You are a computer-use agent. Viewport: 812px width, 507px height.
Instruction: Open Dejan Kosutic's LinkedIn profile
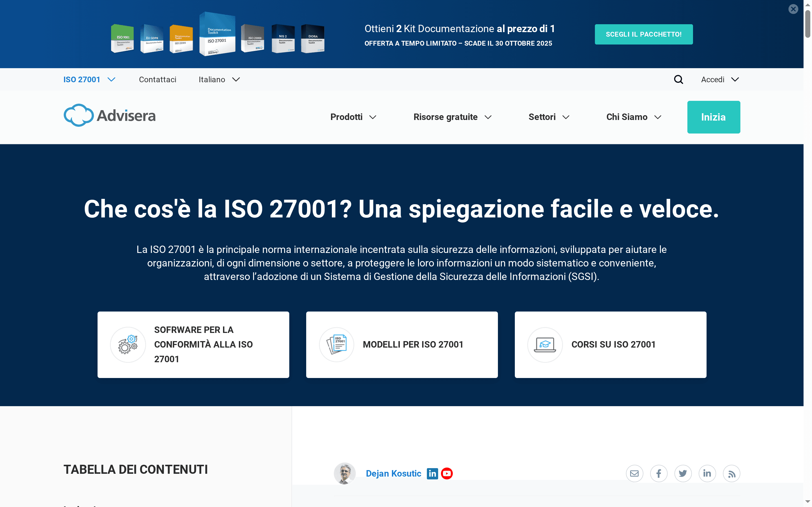click(433, 473)
